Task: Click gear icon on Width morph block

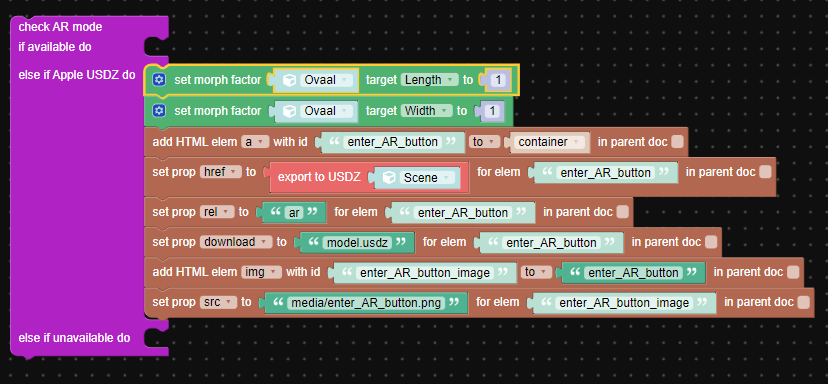Action: click(159, 111)
